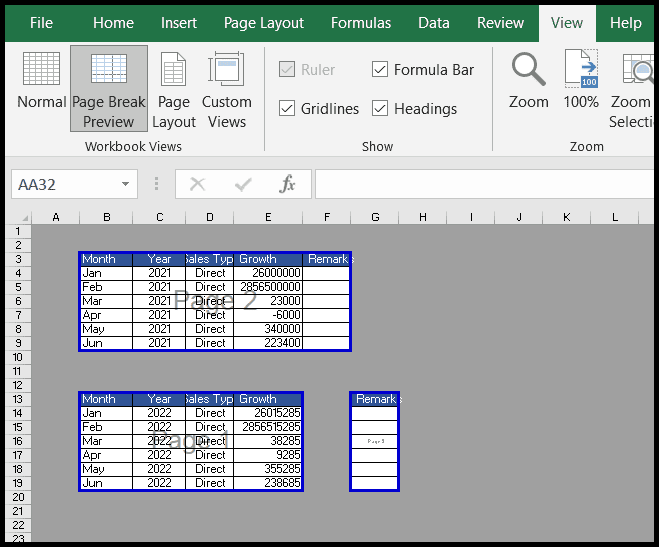This screenshot has width=659, height=547.
Task: Open the Formulas ribbon tab
Action: 361,23
